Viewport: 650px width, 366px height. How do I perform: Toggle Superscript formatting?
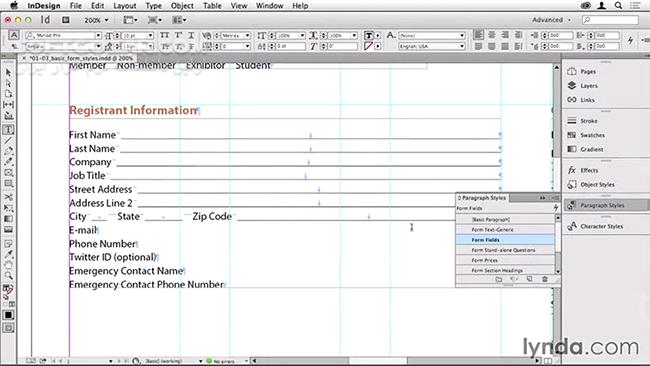click(x=178, y=35)
